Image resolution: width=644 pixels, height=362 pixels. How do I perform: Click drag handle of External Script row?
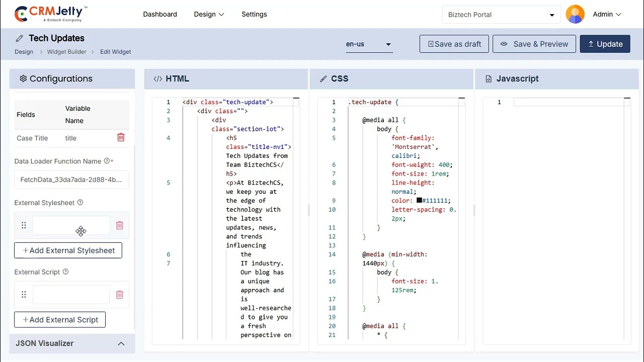[24, 295]
